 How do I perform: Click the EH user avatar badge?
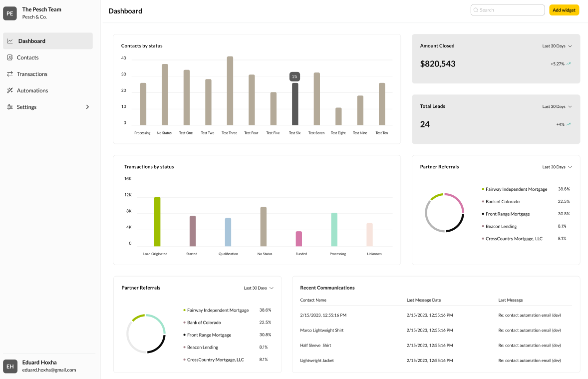click(x=10, y=367)
